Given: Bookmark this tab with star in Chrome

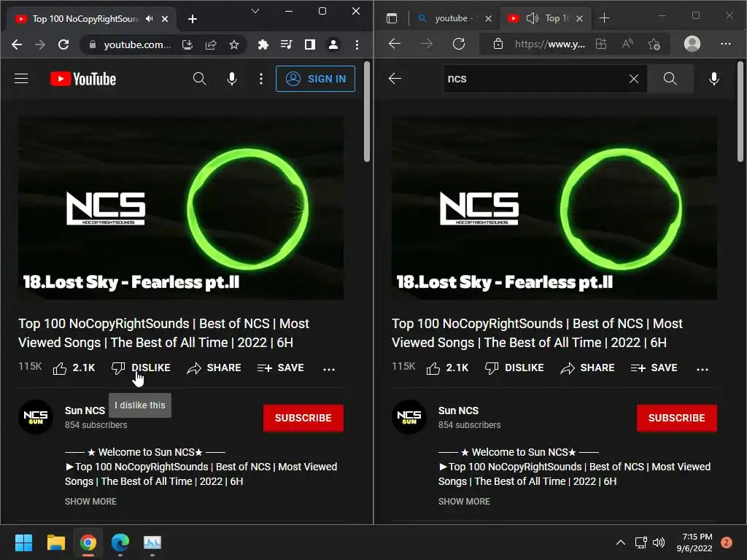Looking at the screenshot, I should (x=234, y=44).
